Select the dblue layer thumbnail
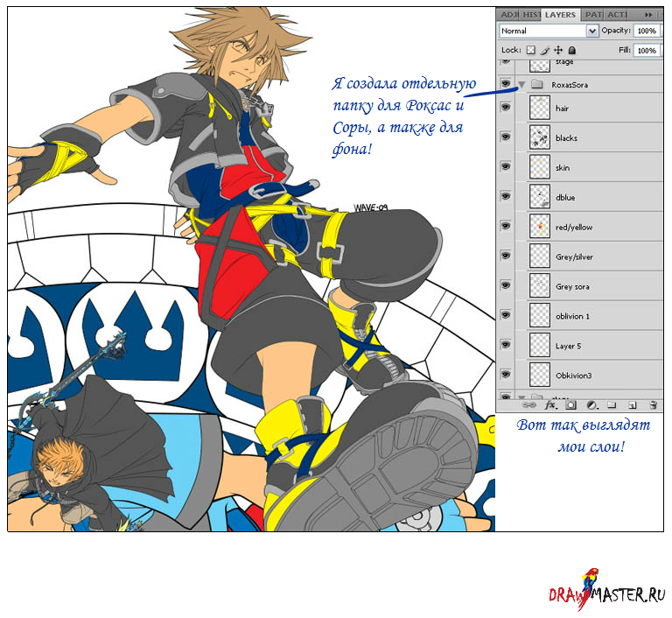 540,196
